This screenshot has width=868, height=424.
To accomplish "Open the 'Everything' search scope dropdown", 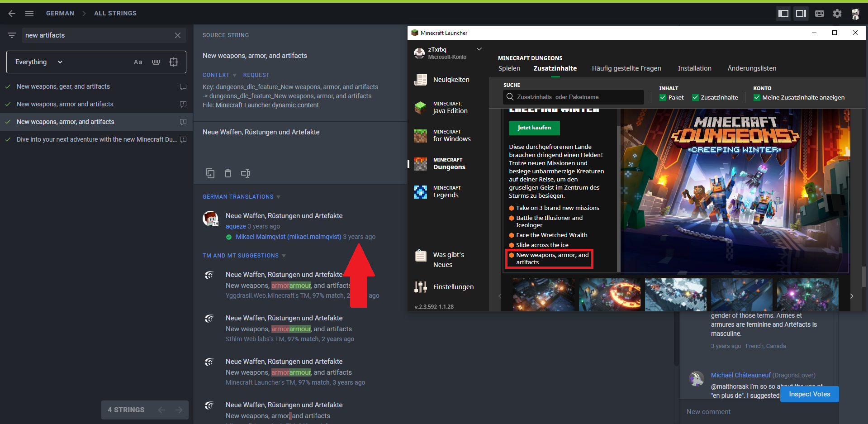I will tap(38, 62).
